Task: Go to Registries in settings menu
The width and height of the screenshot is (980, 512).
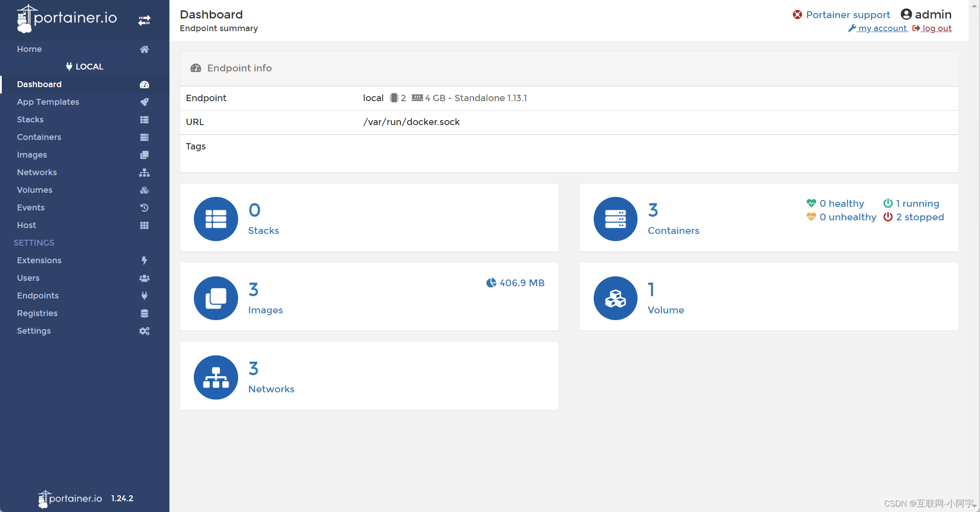Action: pos(37,313)
